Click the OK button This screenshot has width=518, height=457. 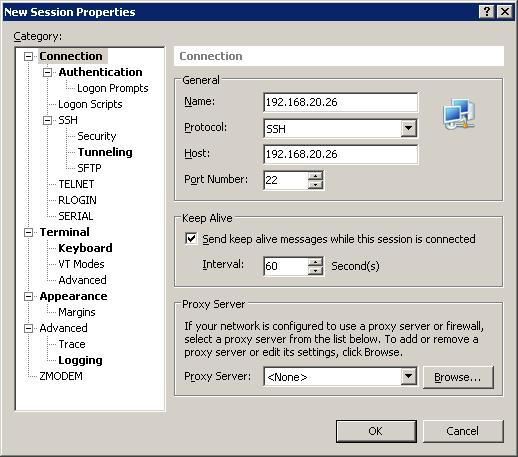coord(376,431)
